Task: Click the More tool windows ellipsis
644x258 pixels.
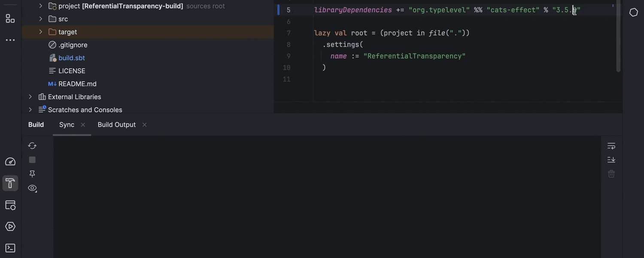Action: coord(10,40)
